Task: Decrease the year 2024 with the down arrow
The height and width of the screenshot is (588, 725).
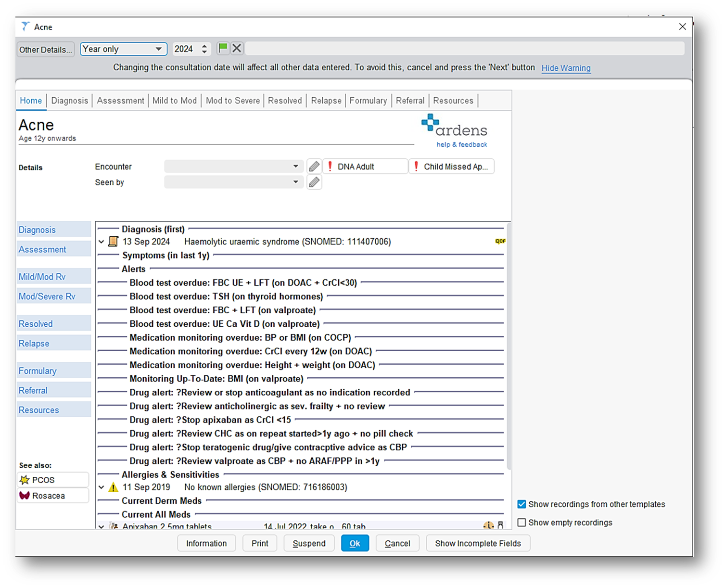Action: coord(204,51)
